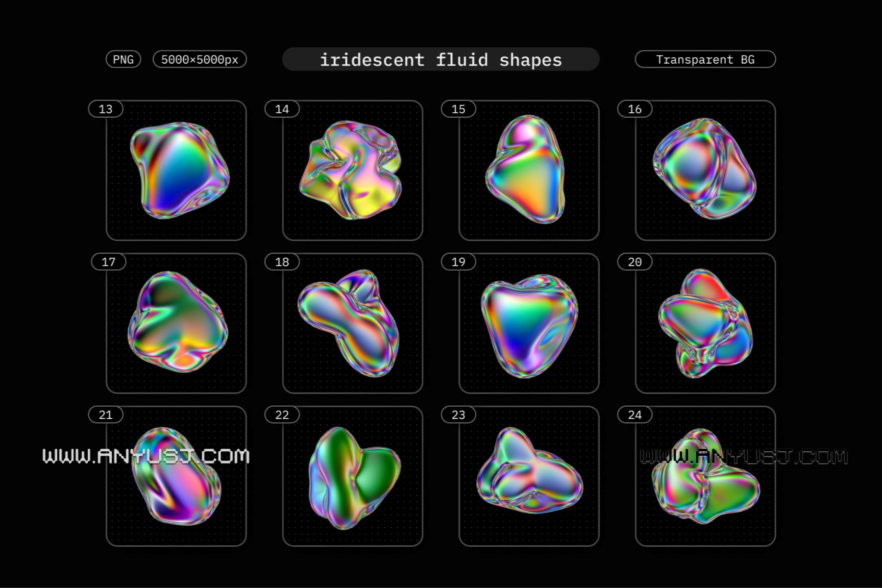Select fluid shape thumbnail number 22
Image resolution: width=882 pixels, height=588 pixels.
pyautogui.click(x=353, y=476)
